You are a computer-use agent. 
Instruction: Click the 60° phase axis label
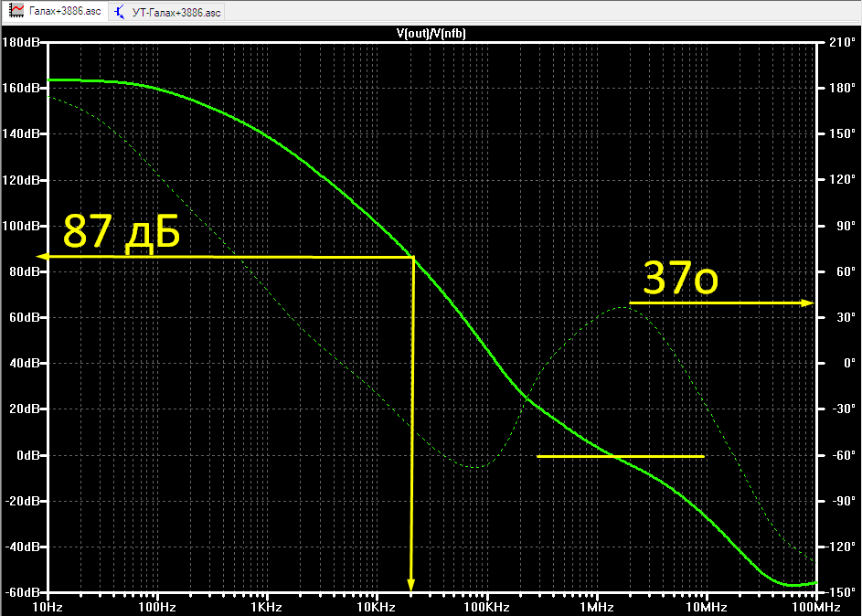point(845,271)
